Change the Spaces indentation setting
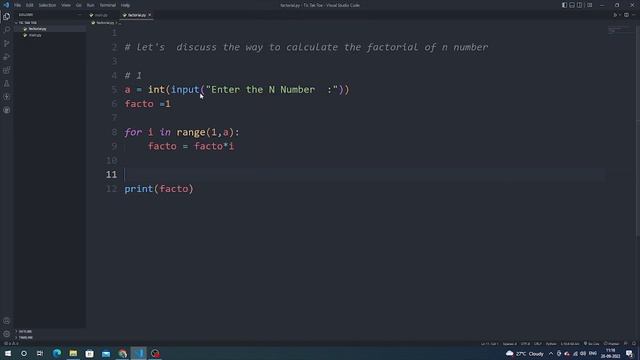 point(509,344)
